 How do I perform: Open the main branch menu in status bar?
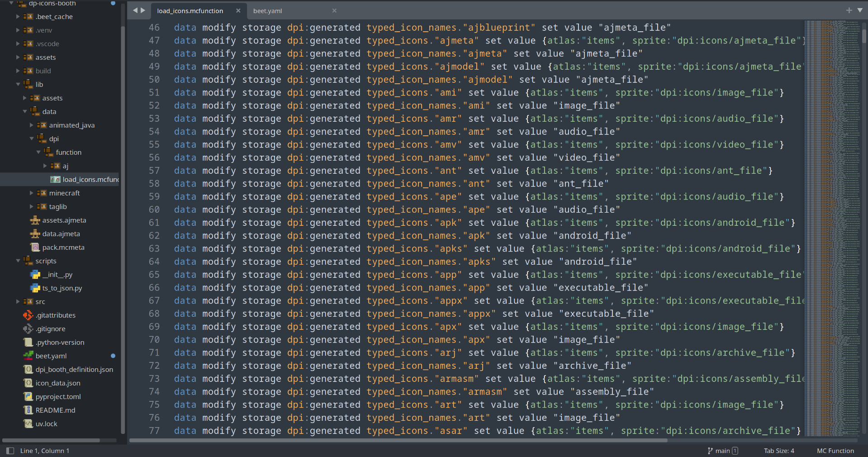point(723,451)
